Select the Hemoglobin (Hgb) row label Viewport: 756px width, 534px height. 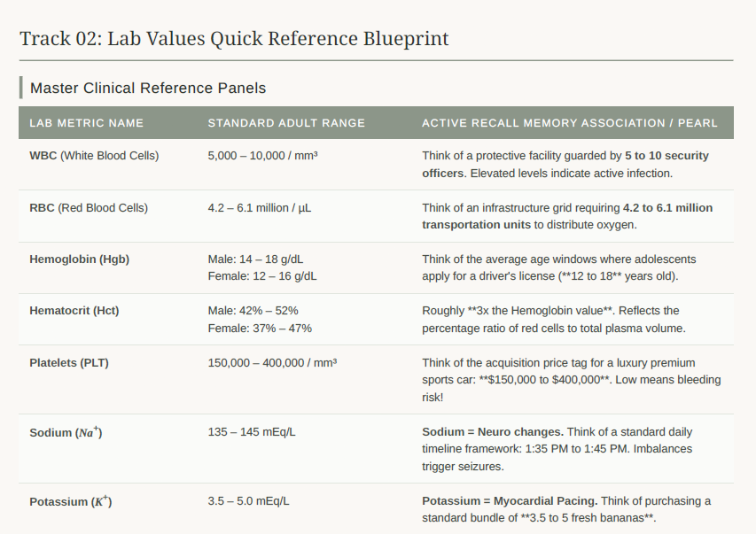(80, 259)
